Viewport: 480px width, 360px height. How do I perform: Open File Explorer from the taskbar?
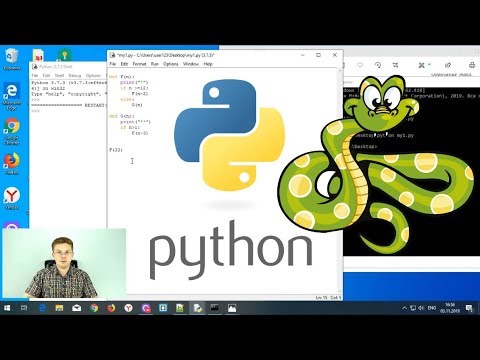pos(59,308)
